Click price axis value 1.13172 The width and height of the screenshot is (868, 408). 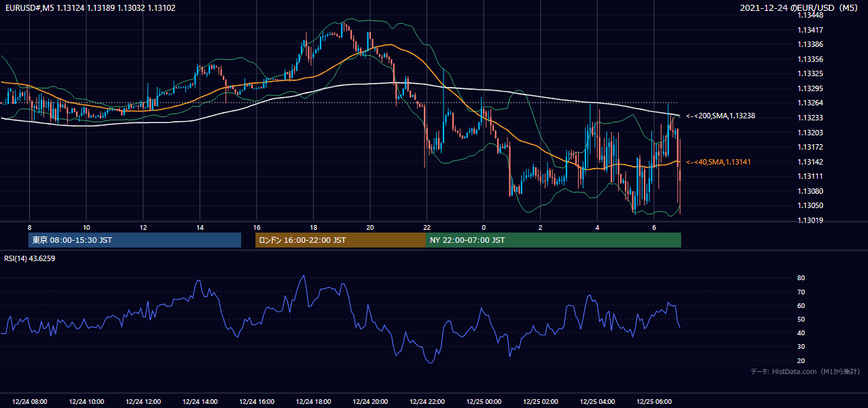[x=811, y=147]
